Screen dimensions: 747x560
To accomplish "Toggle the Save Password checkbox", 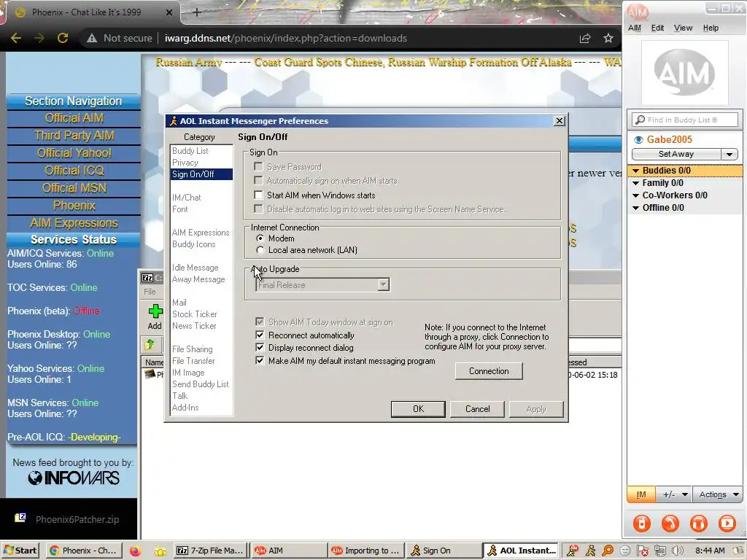I will (259, 167).
